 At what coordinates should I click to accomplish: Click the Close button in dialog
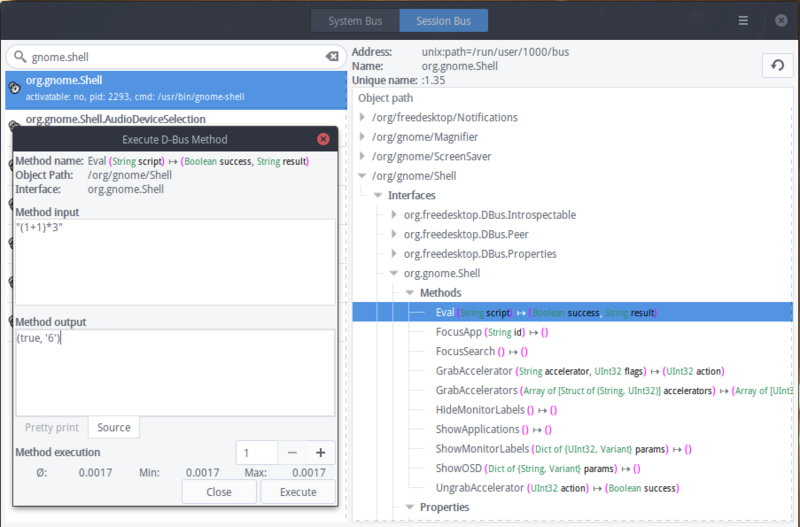(219, 492)
